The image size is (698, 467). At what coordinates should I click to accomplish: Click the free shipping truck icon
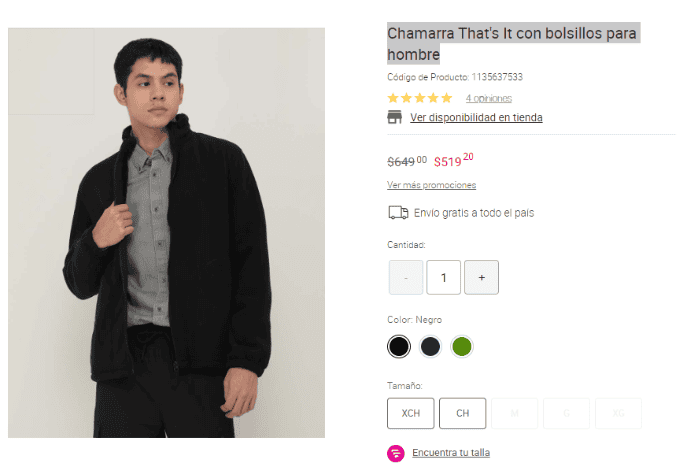(x=398, y=212)
